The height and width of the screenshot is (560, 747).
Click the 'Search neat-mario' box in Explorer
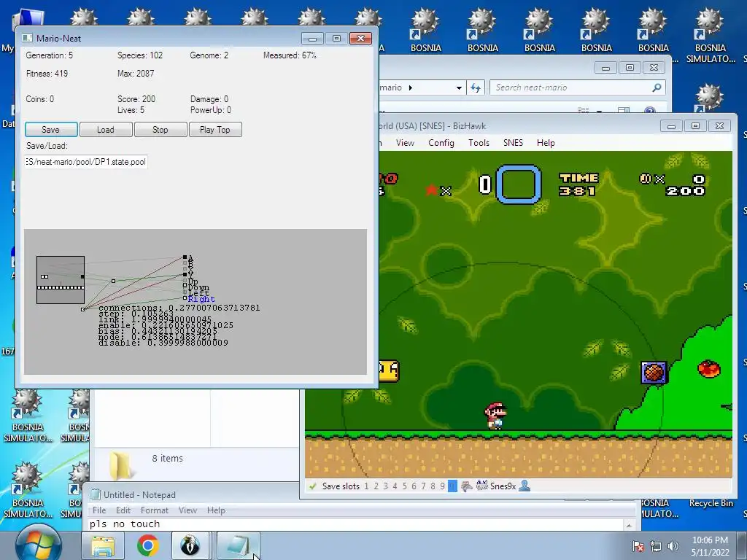coord(577,87)
